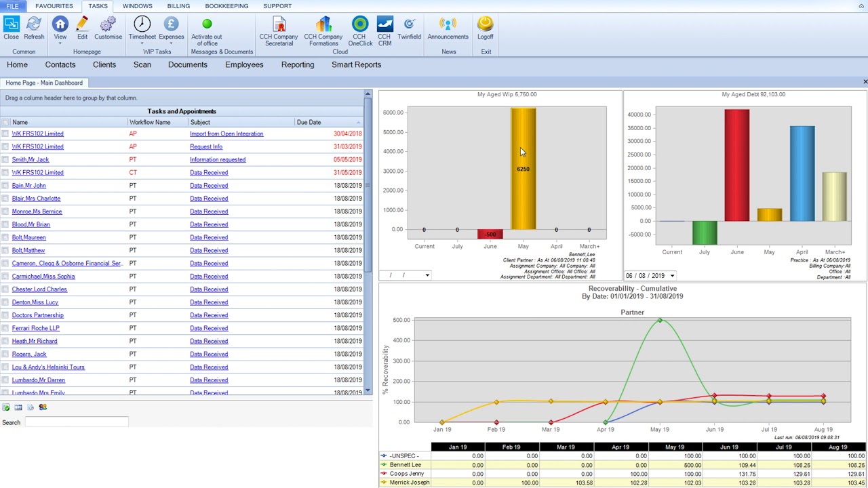
Task: Click the Logoff power icon
Action: tap(486, 24)
